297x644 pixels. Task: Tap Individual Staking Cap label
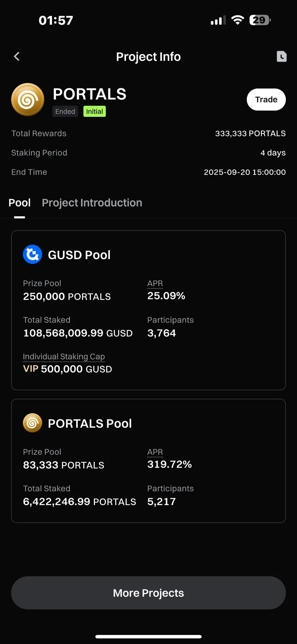click(x=64, y=357)
